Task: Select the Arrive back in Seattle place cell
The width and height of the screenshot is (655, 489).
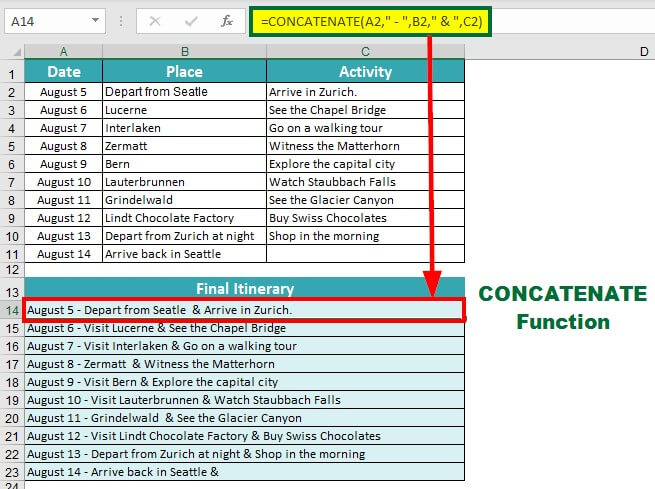Action: [185, 253]
